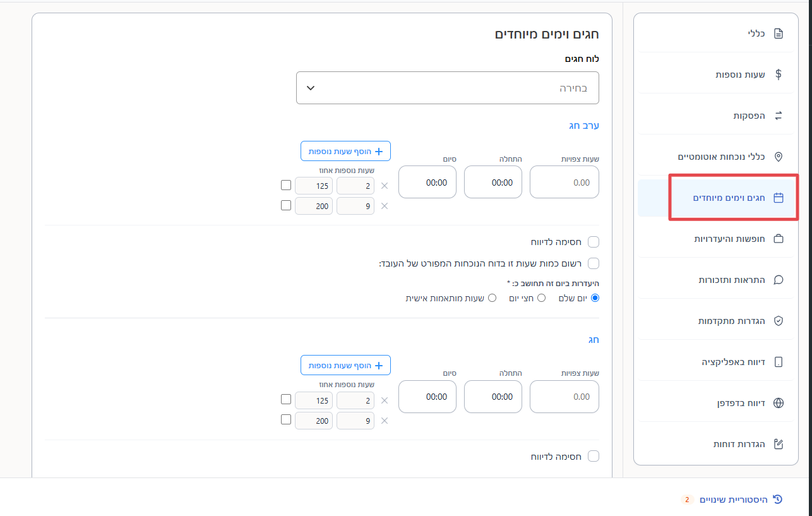This screenshot has height=516, width=812.
Task: Tick the checkbox on the חג 125 row
Action: pyautogui.click(x=286, y=400)
